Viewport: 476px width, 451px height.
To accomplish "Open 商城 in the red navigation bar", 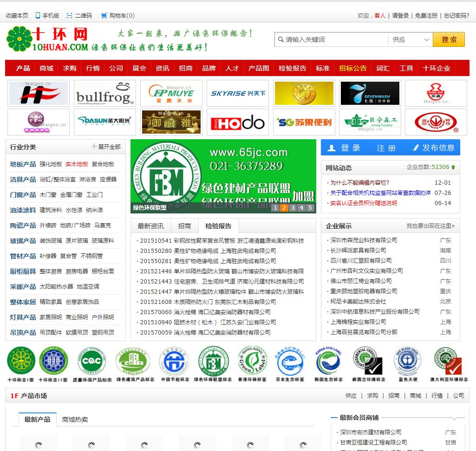I will [46, 68].
